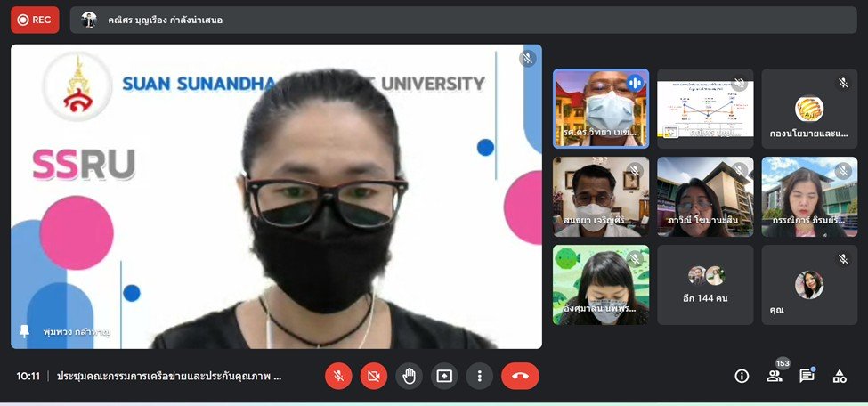Raise your hand

[410, 376]
